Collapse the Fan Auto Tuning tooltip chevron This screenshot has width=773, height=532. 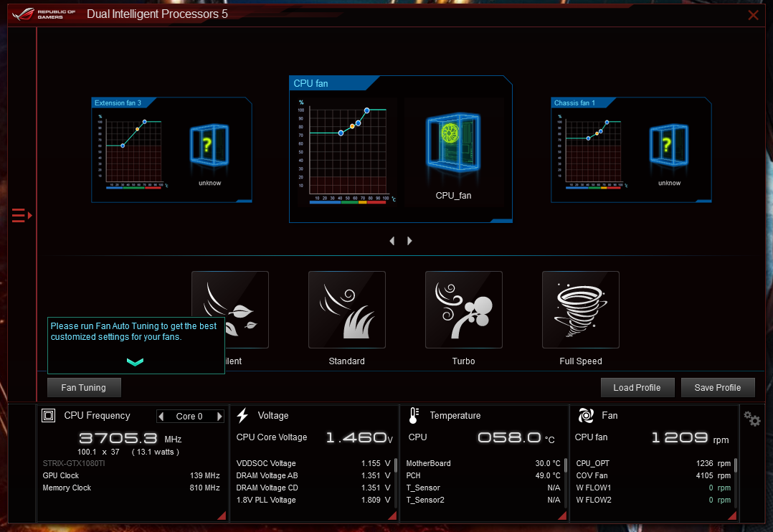coord(135,362)
